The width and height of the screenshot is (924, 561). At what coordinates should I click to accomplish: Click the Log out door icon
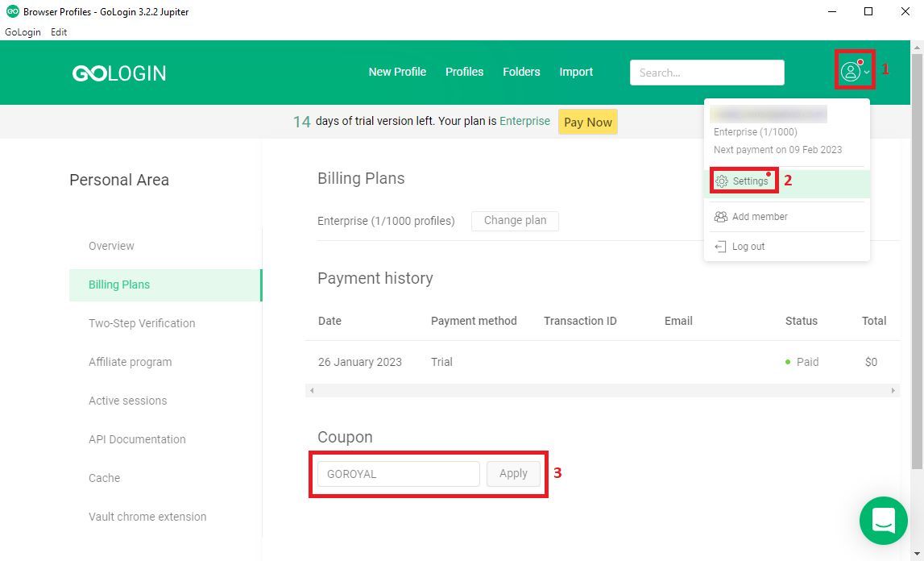[720, 247]
